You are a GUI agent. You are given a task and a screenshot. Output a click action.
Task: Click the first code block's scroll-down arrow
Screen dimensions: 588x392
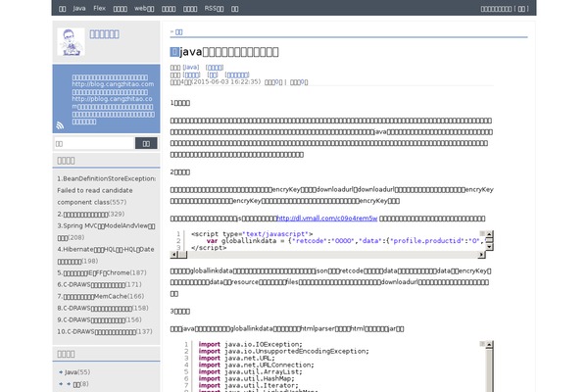[x=489, y=247]
